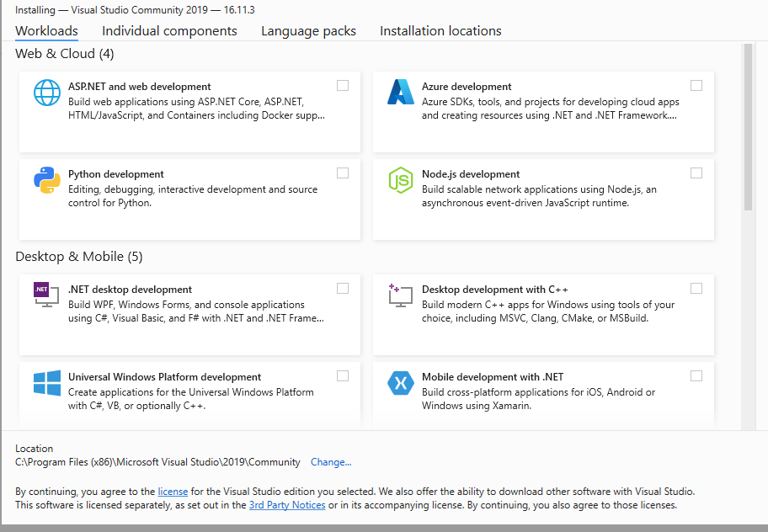This screenshot has width=768, height=532.
Task: Click the workloads list vertical scrollbar
Action: 748,126
